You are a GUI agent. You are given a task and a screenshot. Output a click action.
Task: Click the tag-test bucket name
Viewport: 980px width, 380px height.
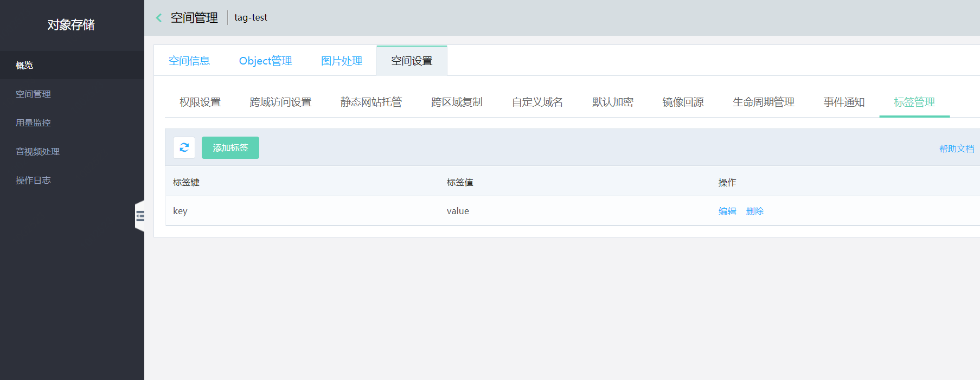click(x=251, y=17)
